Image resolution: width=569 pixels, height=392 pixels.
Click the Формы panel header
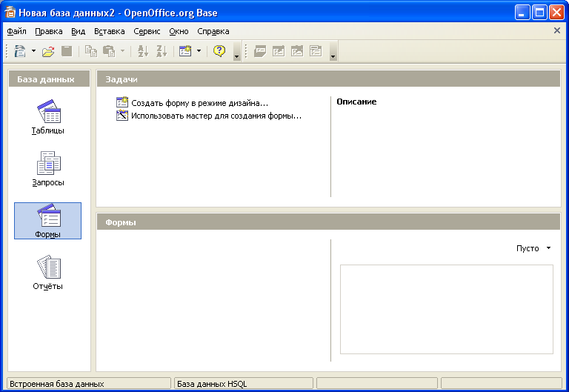tap(328, 222)
